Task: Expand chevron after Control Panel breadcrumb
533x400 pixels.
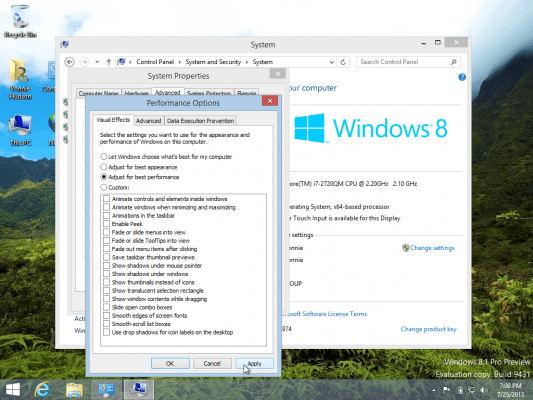Action: click(180, 62)
